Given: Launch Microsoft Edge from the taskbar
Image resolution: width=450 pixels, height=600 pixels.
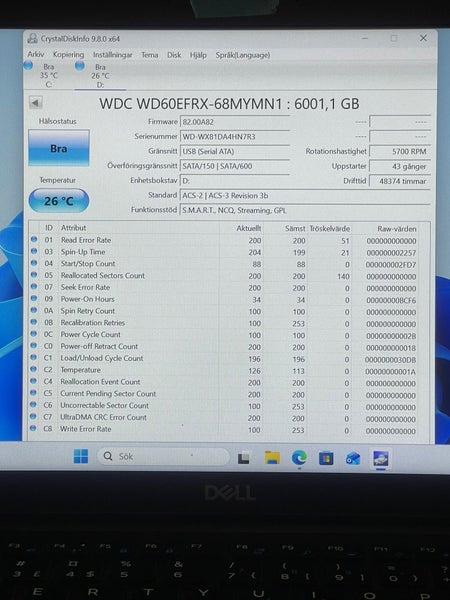Looking at the screenshot, I should [299, 457].
